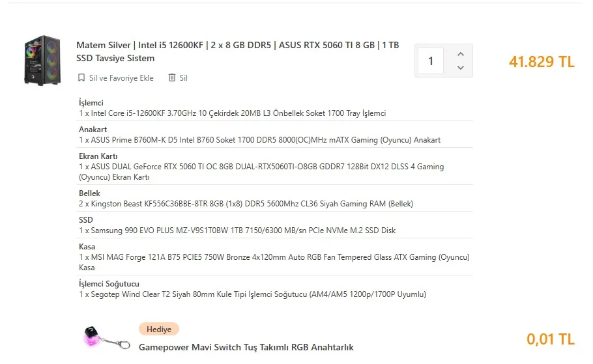Click the 41.829 TL price
The width and height of the screenshot is (593, 364).
542,62
